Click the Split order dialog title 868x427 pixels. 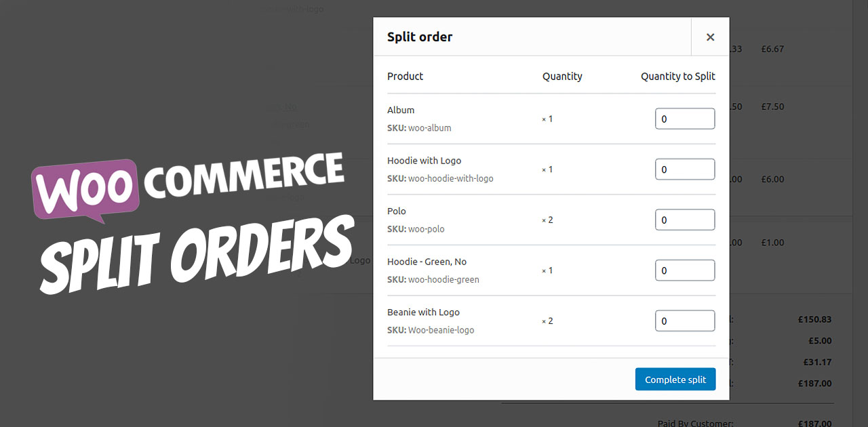[420, 37]
